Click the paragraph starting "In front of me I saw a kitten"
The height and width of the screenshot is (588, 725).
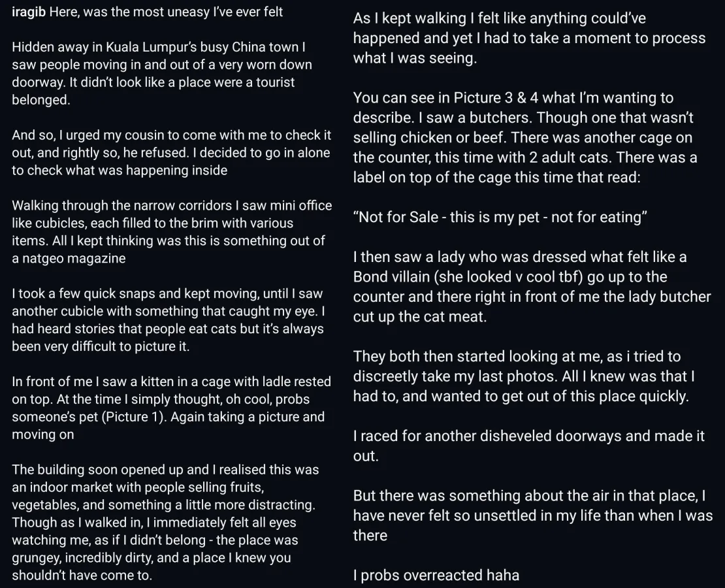pyautogui.click(x=171, y=408)
